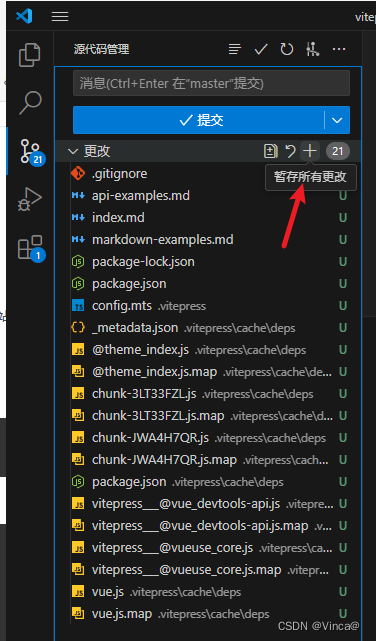This screenshot has width=376, height=641.
Task: Click the JS icon beside vue.js
Action: [x=78, y=592]
